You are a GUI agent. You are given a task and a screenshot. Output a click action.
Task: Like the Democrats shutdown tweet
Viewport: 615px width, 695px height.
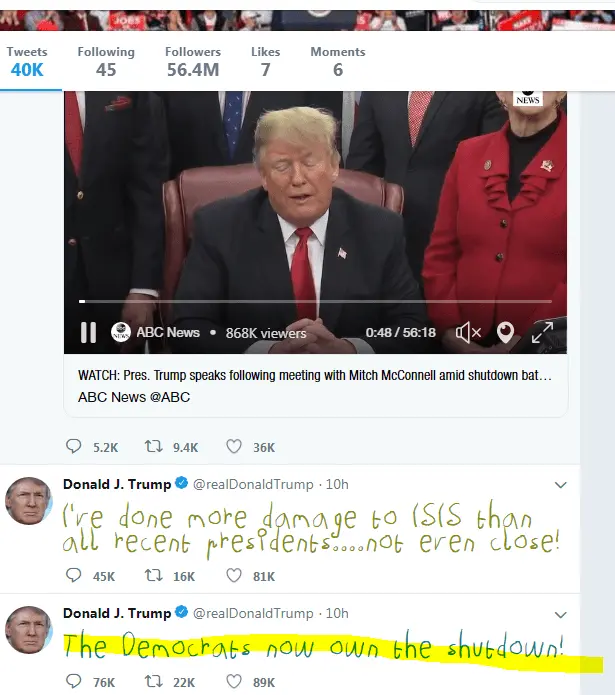234,681
